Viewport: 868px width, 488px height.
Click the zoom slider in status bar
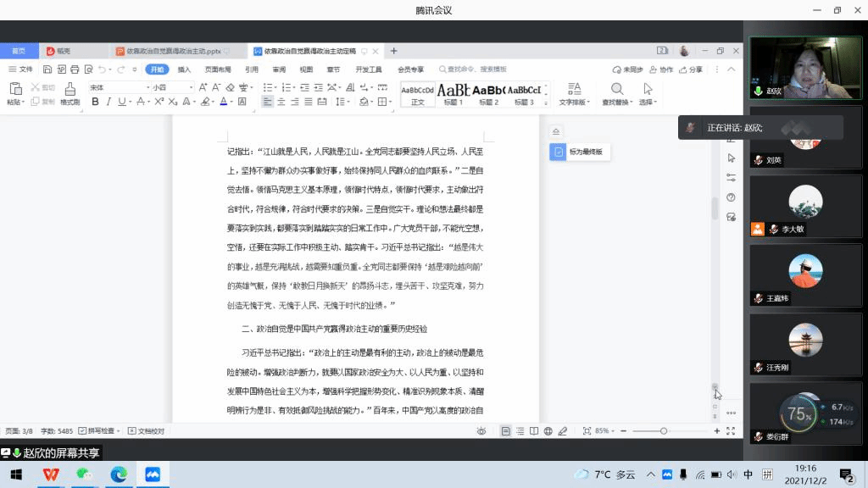click(x=664, y=431)
